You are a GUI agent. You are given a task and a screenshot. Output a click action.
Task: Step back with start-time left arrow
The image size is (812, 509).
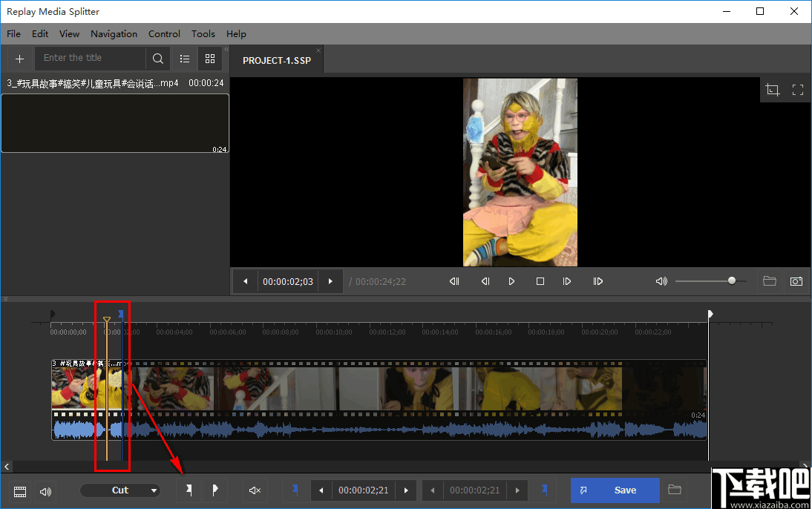(320, 490)
